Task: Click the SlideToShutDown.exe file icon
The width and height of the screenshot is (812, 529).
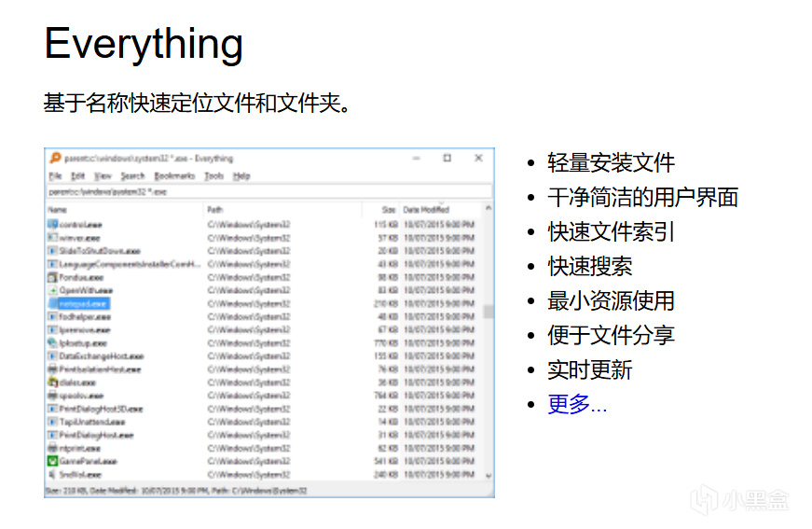Action: [52, 251]
